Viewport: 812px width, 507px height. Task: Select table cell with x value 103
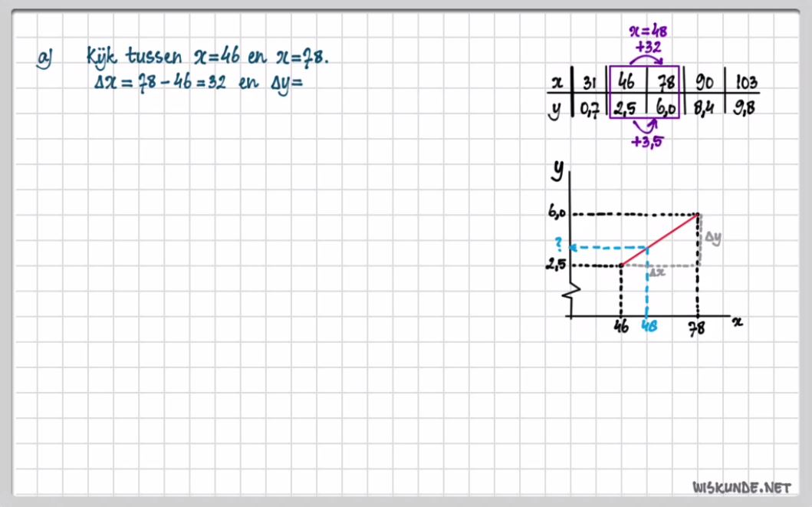741,82
